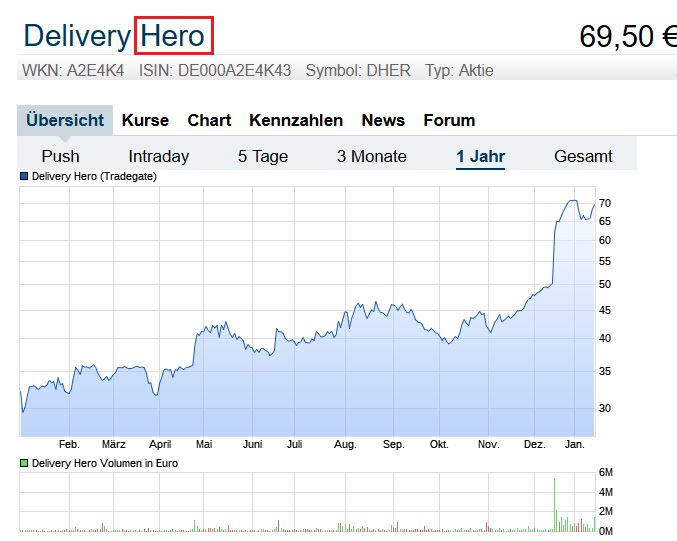The height and width of the screenshot is (541, 677).
Task: Click the Delivery Hero Volumen in Euro label
Action: [105, 463]
